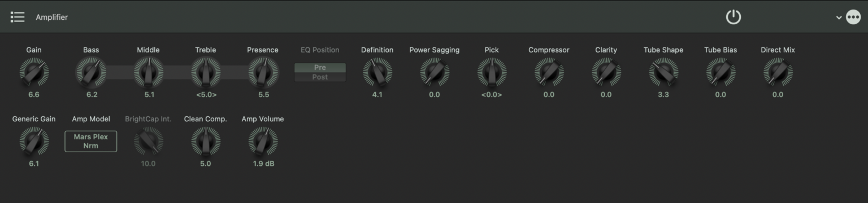Click the Treble knob
Screen dimensions: 868x203
point(206,72)
